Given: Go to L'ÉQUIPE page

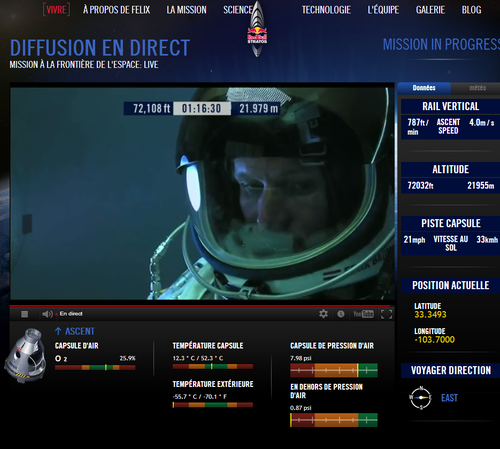Looking at the screenshot, I should [x=383, y=10].
